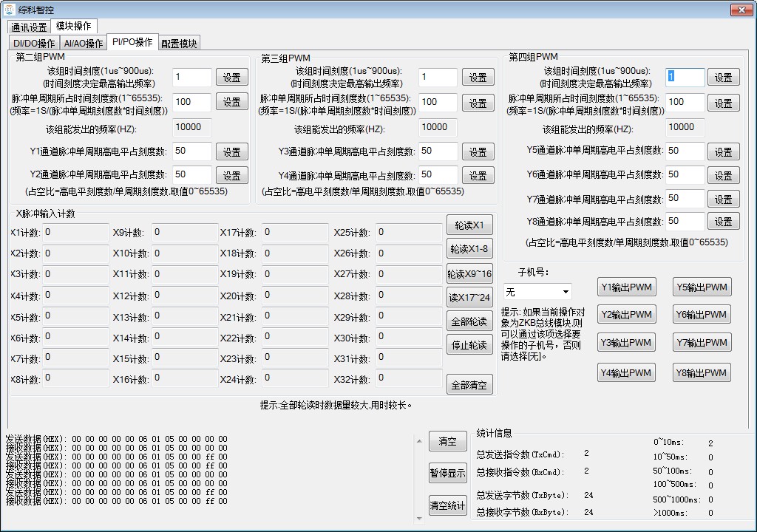Click 清空 to clear data log
The height and width of the screenshot is (532, 757).
point(447,442)
